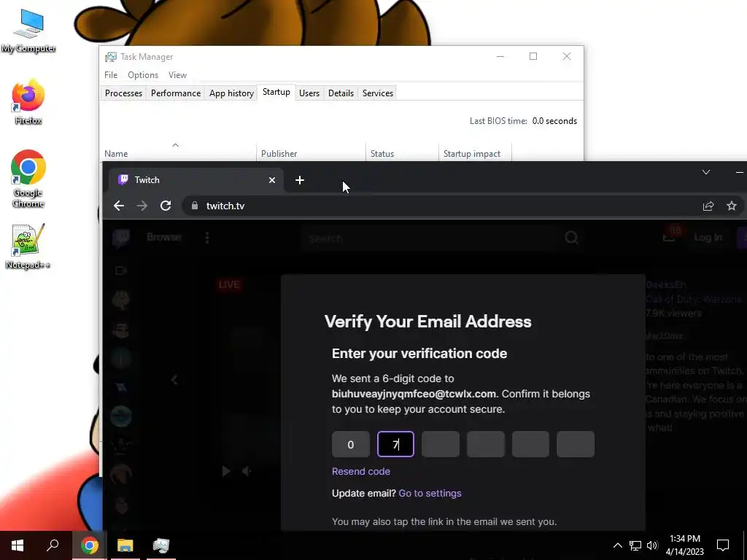The image size is (747, 560).
Task: Click Chrome icon in the taskbar
Action: 89,545
